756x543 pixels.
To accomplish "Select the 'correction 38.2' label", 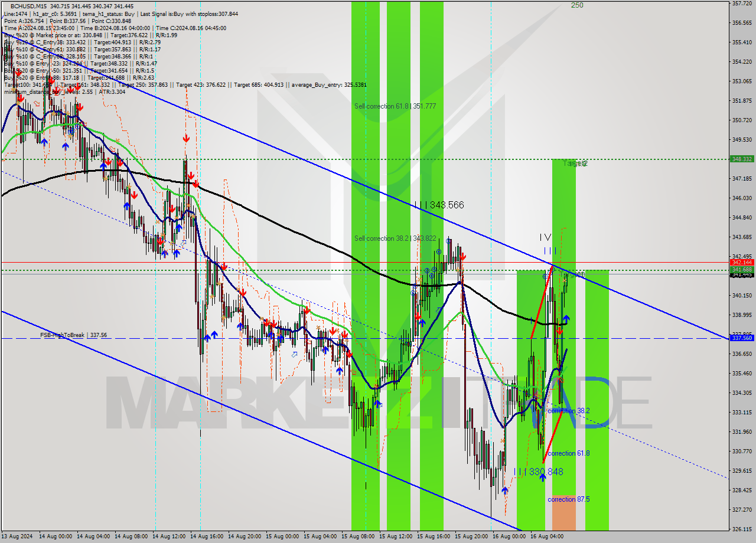I will click(568, 410).
